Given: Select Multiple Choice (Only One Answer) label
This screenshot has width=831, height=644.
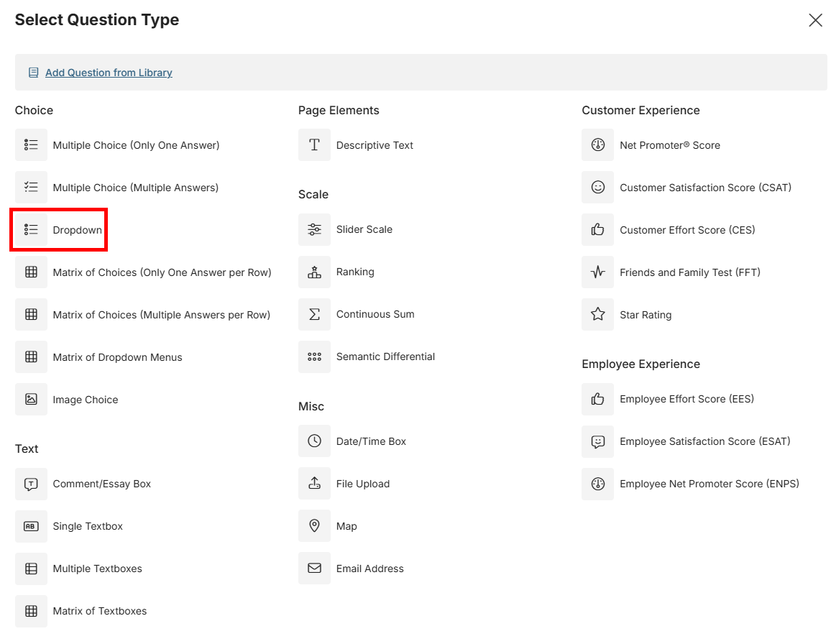Looking at the screenshot, I should pos(136,145).
